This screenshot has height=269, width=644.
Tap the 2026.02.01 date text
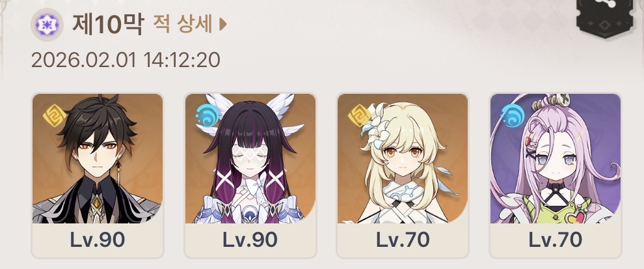coord(83,60)
